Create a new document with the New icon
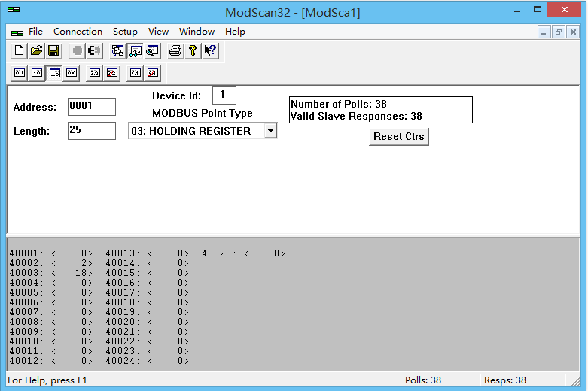The width and height of the screenshot is (588, 391). (19, 50)
